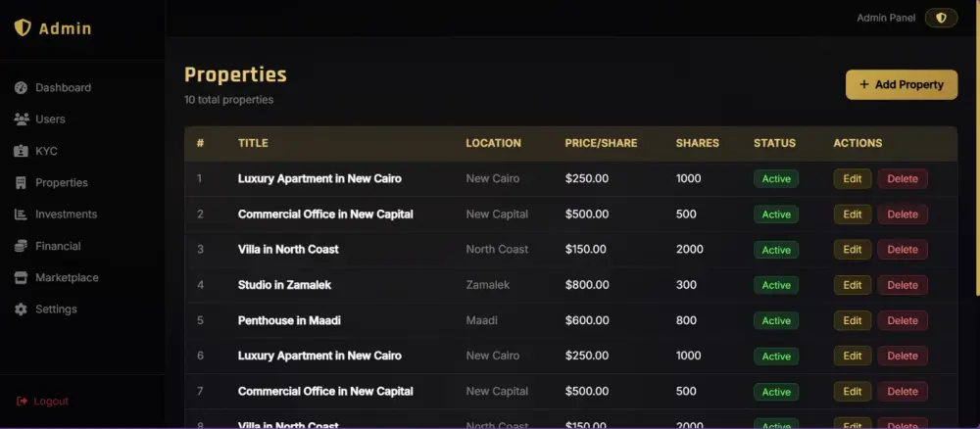Click the Properties building icon
Viewport: 980px width, 429px height.
(x=21, y=183)
